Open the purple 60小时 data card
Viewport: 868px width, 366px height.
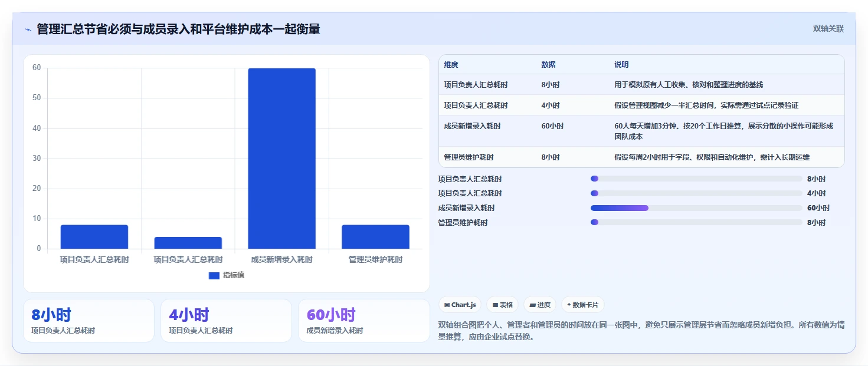pos(364,321)
